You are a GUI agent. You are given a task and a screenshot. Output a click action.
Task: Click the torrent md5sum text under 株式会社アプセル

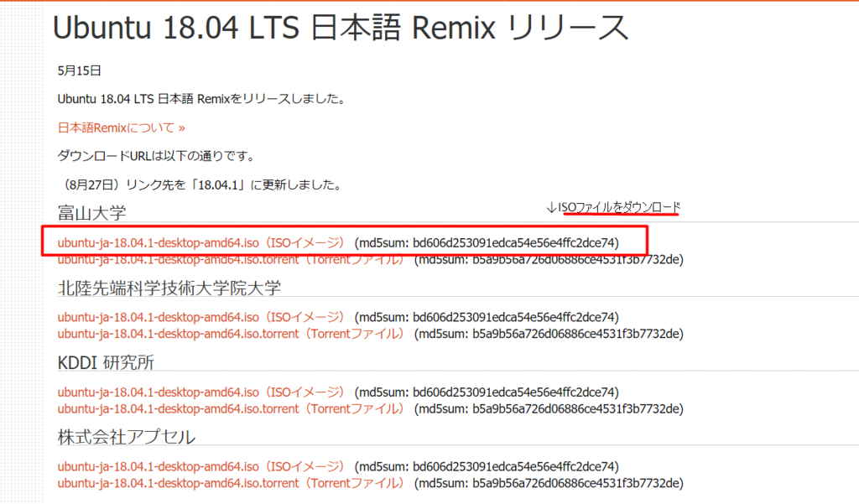pyautogui.click(x=549, y=483)
